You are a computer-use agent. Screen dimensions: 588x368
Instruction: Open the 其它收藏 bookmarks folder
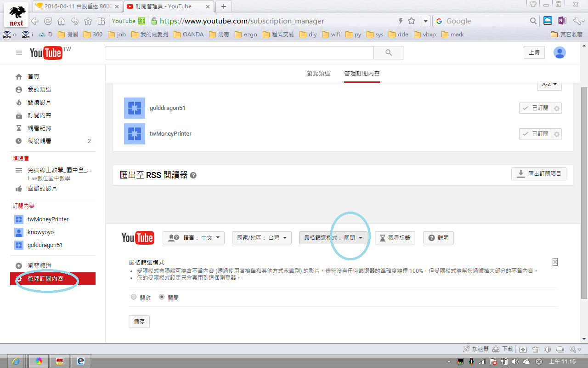(x=566, y=34)
